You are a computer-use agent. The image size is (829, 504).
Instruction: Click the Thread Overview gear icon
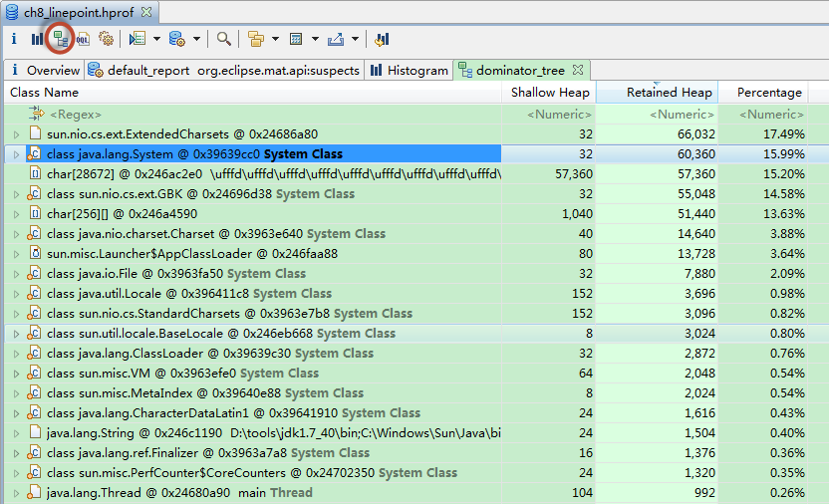point(106,39)
